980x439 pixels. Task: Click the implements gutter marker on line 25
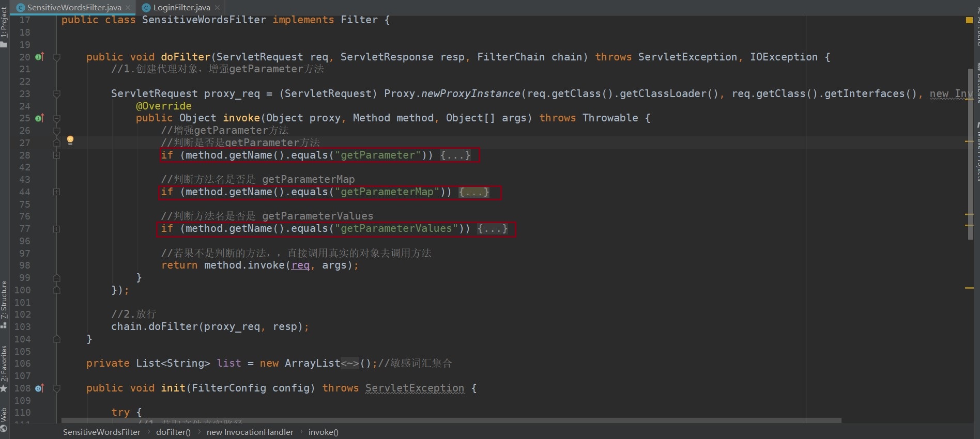coord(39,118)
